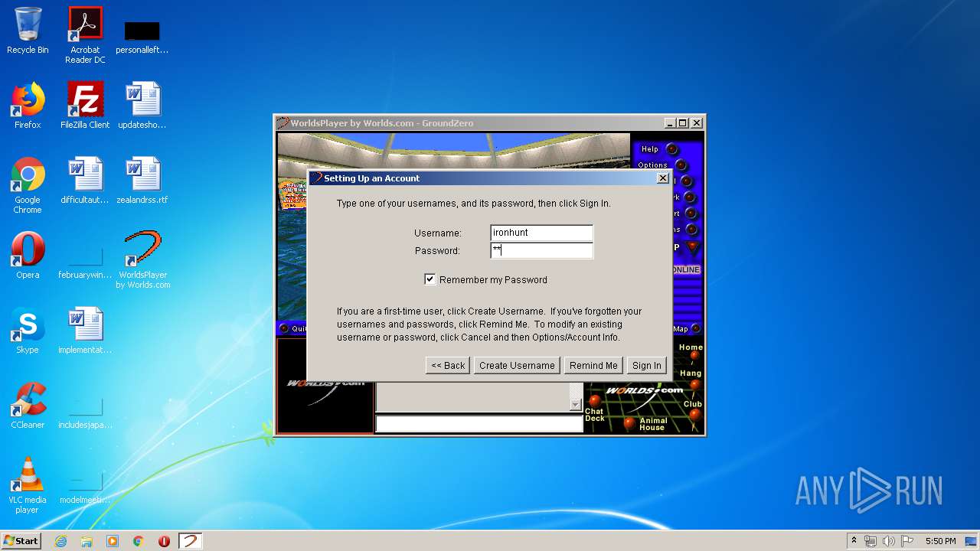
Task: Minimize the WorldsPlayer window
Action: pyautogui.click(x=670, y=123)
